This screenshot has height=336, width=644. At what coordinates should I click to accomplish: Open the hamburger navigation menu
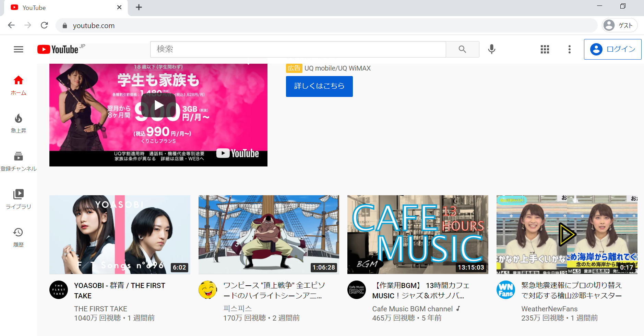point(18,49)
